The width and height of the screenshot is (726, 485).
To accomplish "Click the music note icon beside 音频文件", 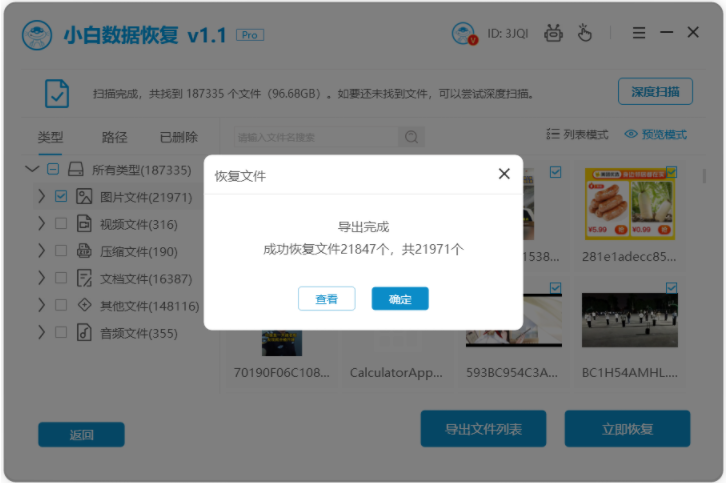I will pyautogui.click(x=84, y=332).
